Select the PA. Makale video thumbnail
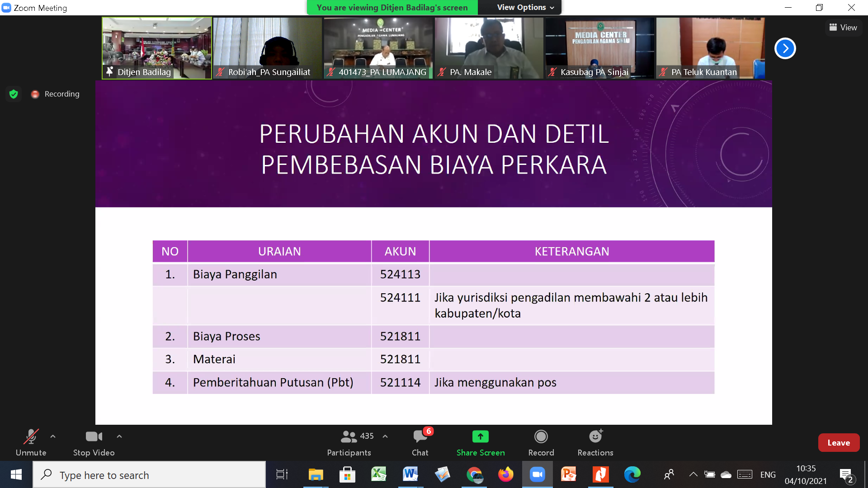This screenshot has width=868, height=488. (489, 48)
